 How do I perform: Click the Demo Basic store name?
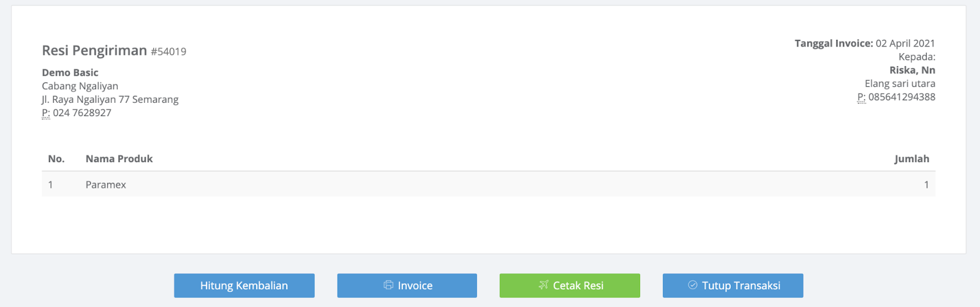click(x=70, y=73)
